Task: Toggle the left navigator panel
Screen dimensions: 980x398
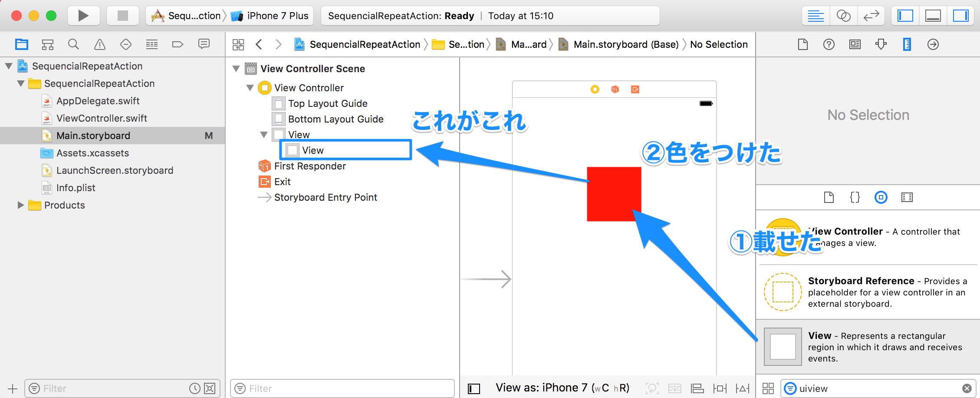Action: pos(905,16)
